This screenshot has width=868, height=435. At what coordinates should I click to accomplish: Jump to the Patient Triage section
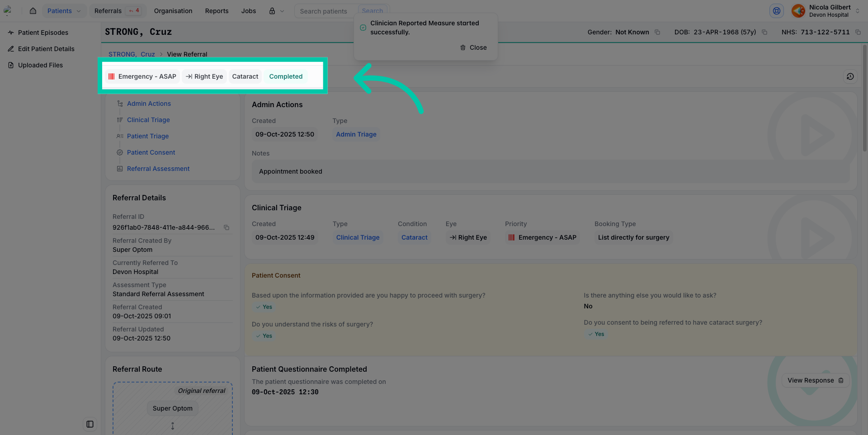148,136
